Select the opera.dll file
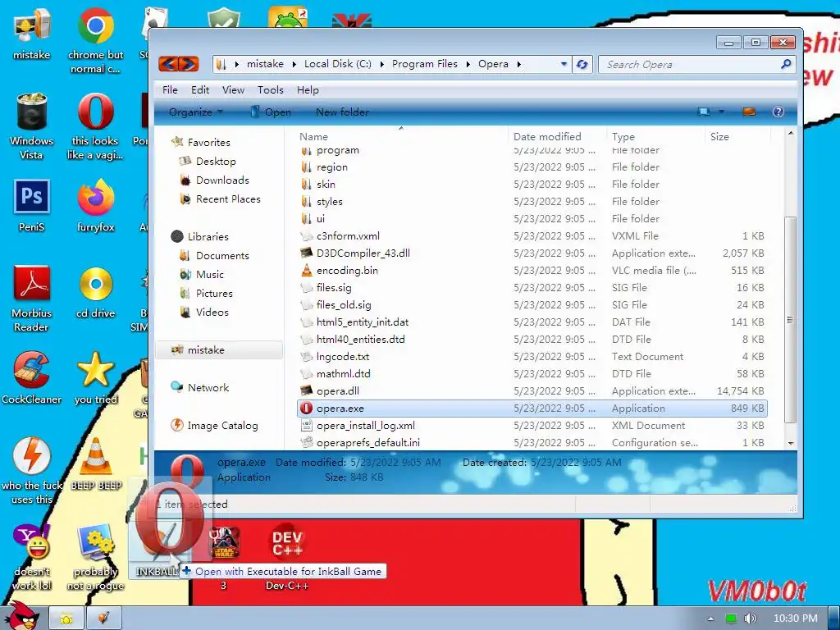The image size is (840, 630). point(337,391)
